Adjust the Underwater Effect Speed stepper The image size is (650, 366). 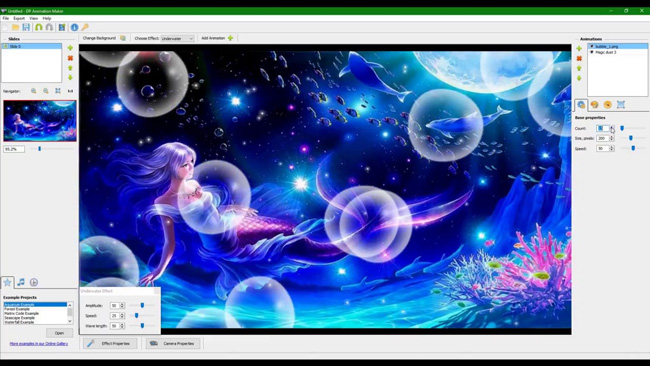point(122,316)
